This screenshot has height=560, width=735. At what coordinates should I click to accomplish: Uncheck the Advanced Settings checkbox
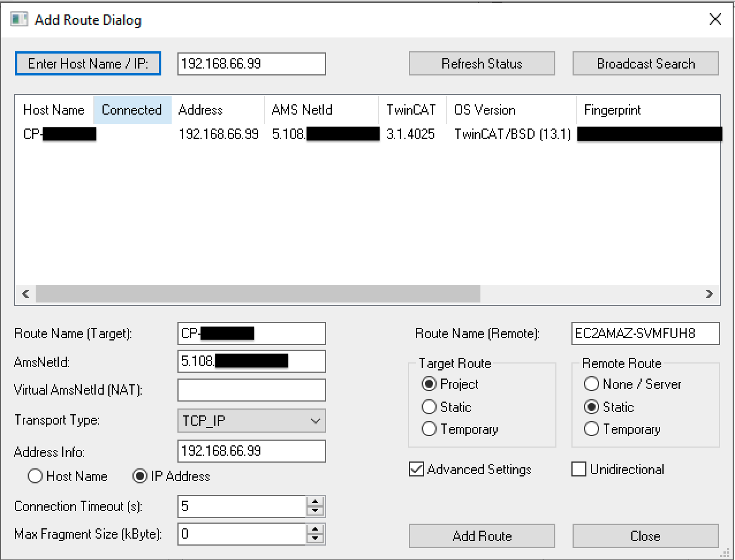coord(416,470)
